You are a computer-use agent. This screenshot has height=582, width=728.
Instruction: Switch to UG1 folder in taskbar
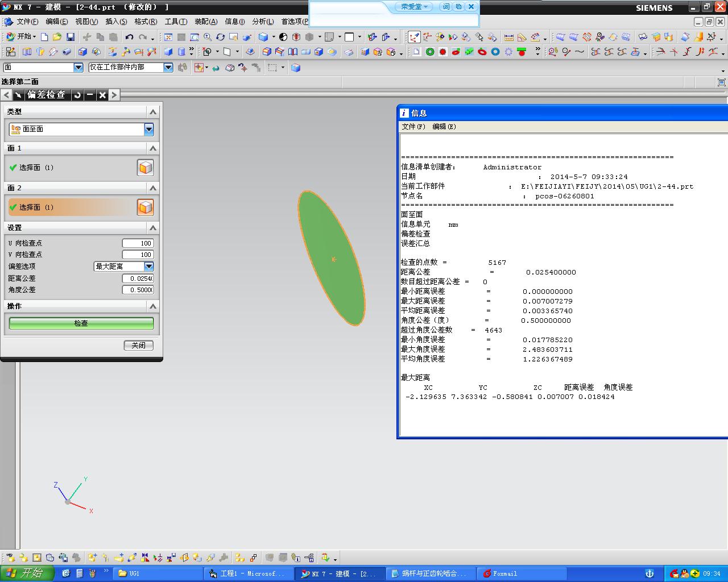point(158,573)
